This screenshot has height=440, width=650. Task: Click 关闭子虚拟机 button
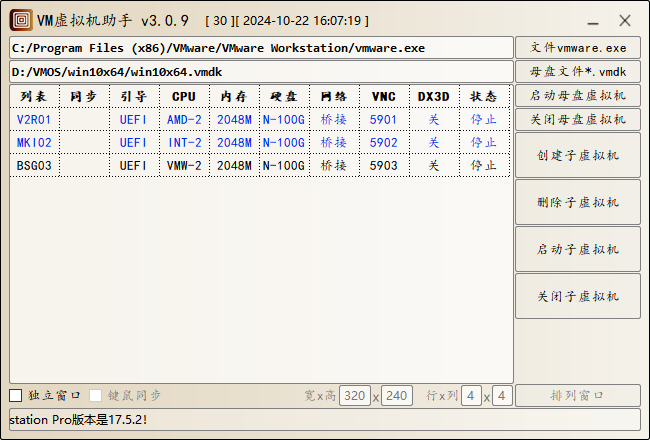(578, 296)
